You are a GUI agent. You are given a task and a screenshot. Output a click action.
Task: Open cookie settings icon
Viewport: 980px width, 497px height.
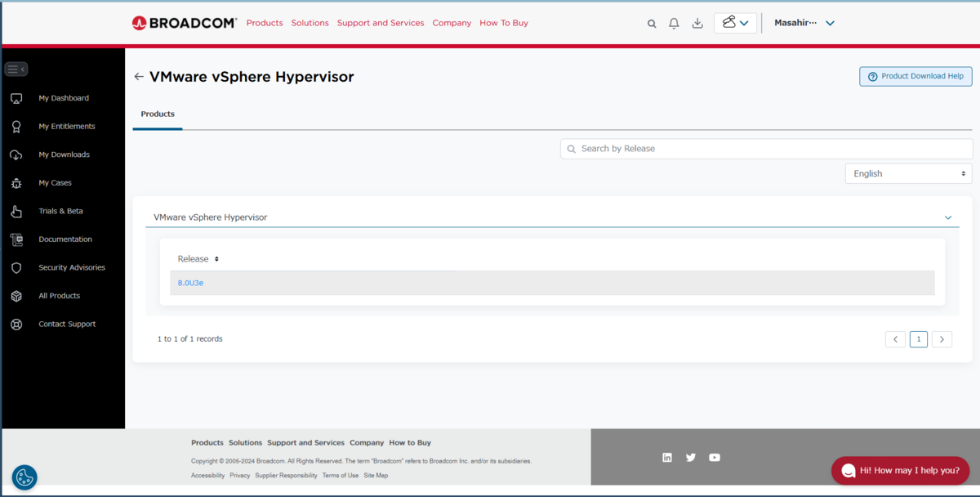click(x=24, y=477)
